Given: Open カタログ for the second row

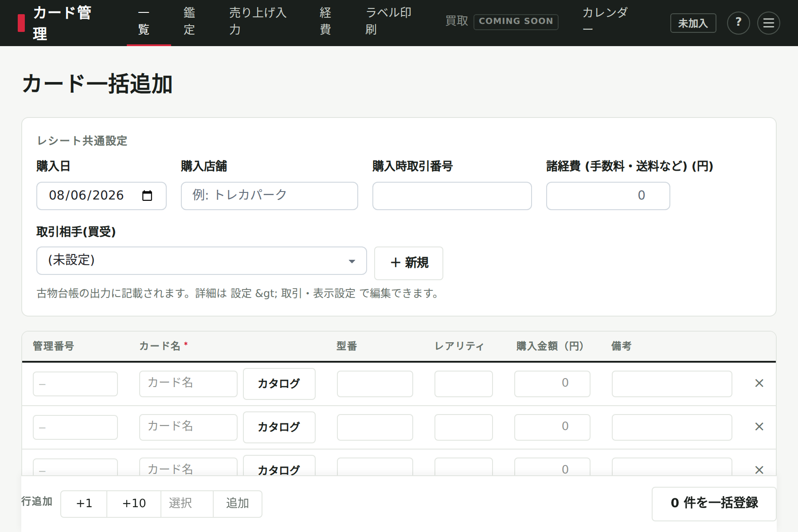Looking at the screenshot, I should point(279,427).
